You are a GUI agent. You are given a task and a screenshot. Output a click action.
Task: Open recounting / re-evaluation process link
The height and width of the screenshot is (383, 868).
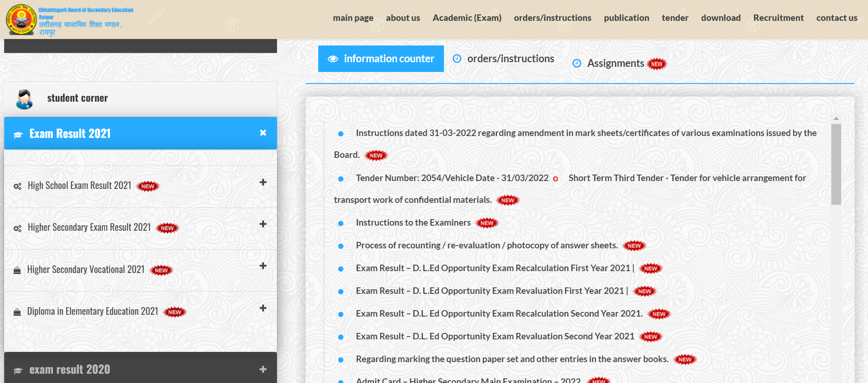pyautogui.click(x=486, y=246)
